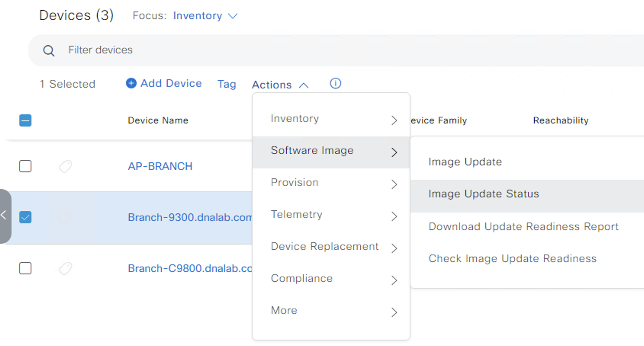Click the blue plus Add Device icon
644x346 pixels.
pyautogui.click(x=131, y=83)
